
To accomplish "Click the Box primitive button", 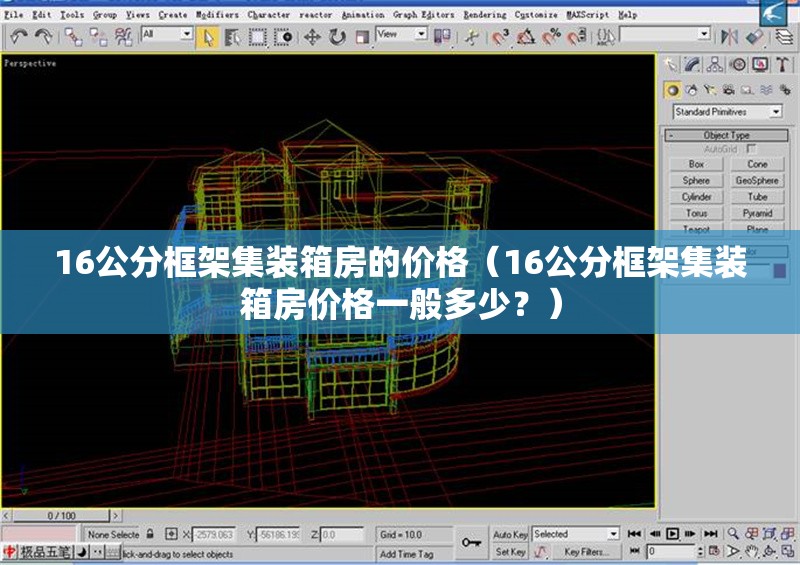I will tap(696, 164).
